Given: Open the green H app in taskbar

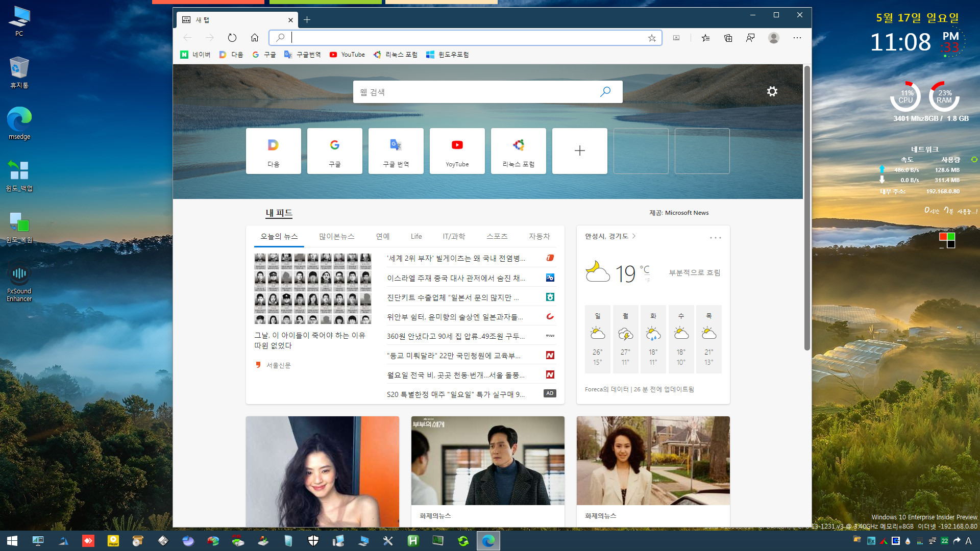Looking at the screenshot, I should click(413, 541).
